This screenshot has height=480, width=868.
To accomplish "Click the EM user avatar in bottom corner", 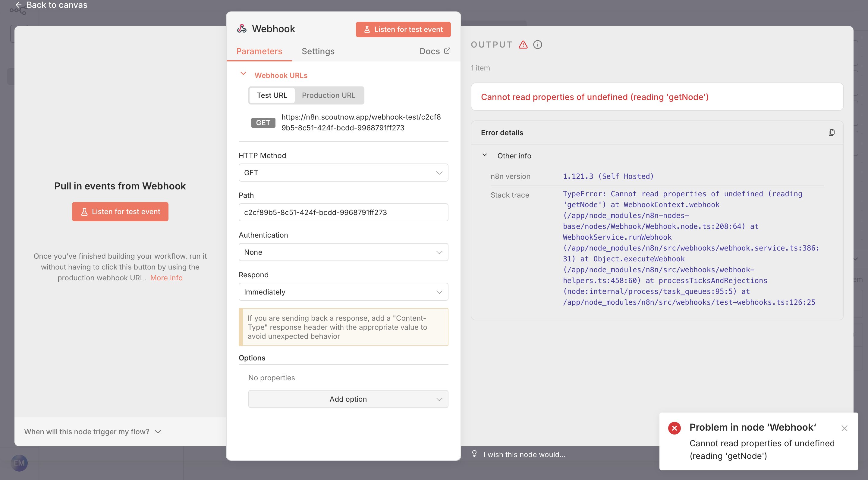I will coord(19,463).
